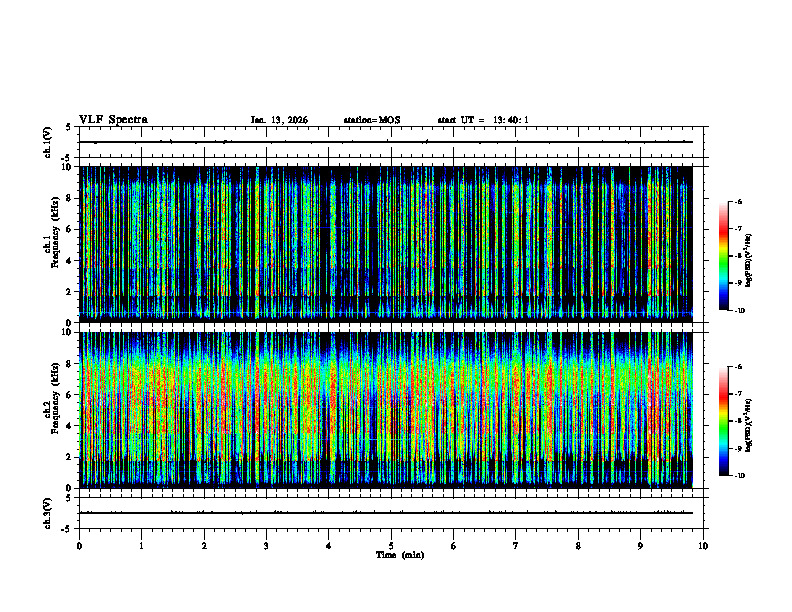Viewport: 792px width, 612px height.
Task: Click the ch.1 spectrogram color scale bar
Action: pos(723,256)
